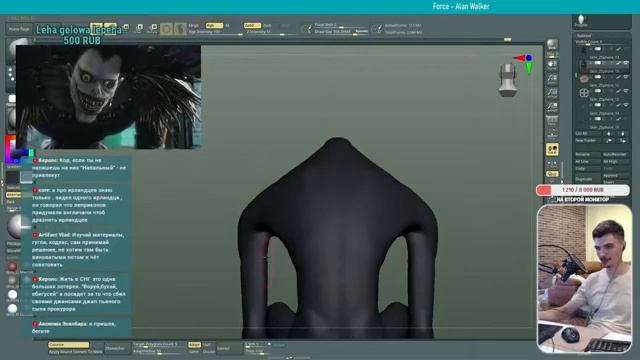Click the List All button in Subtool panel
The height and width of the screenshot is (360, 640).
[588, 133]
